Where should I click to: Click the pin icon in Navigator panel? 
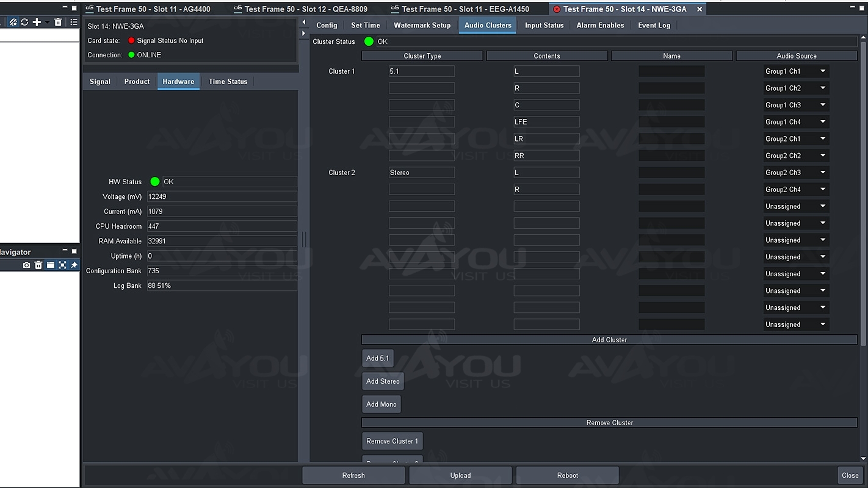(74, 265)
